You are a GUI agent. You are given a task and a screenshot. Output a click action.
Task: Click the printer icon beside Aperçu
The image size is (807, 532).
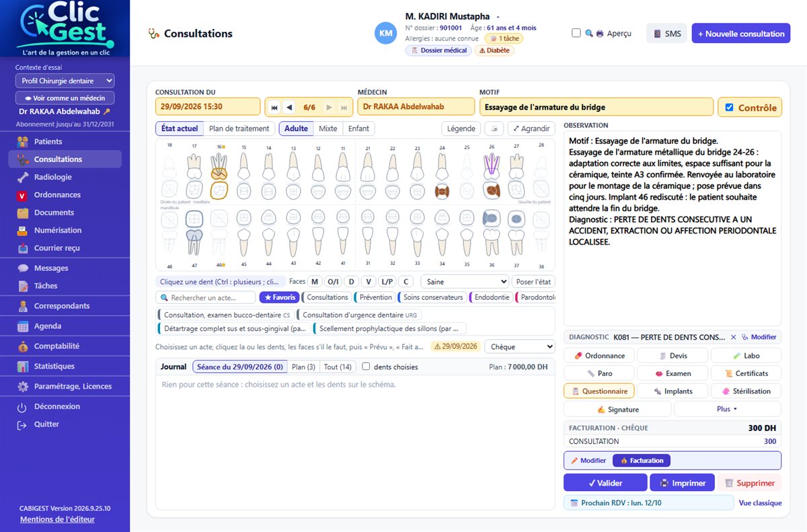pyautogui.click(x=599, y=33)
